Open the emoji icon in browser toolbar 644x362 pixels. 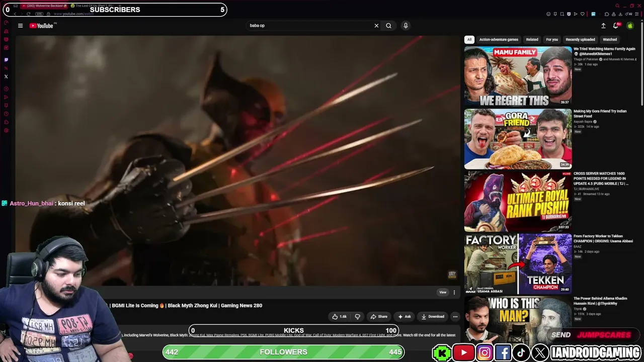(548, 14)
